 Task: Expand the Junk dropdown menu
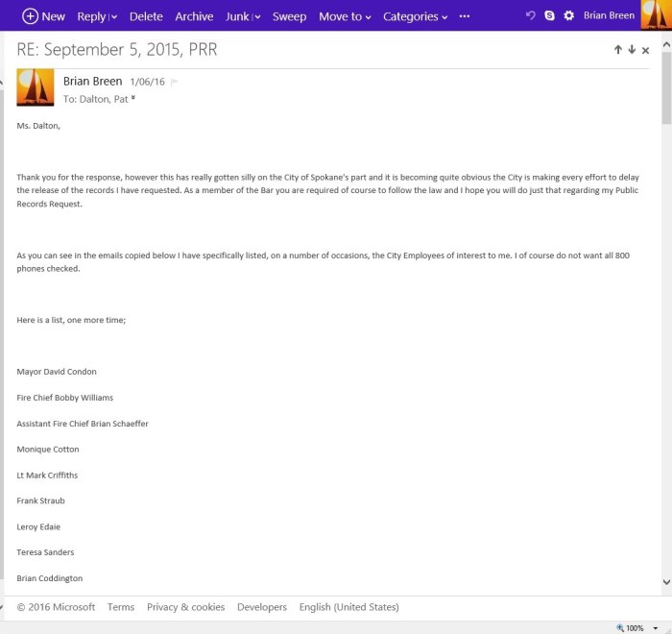coord(257,17)
